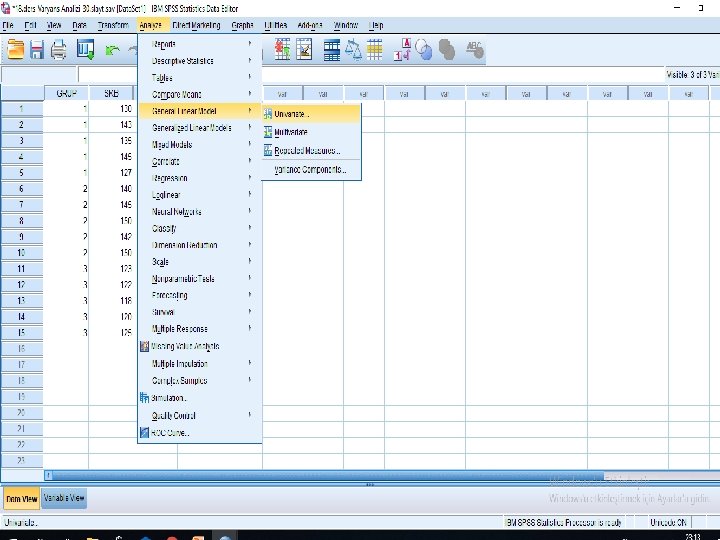This screenshot has width=720, height=540.
Task: Expand the Mixed Models submenu
Action: 200,145
